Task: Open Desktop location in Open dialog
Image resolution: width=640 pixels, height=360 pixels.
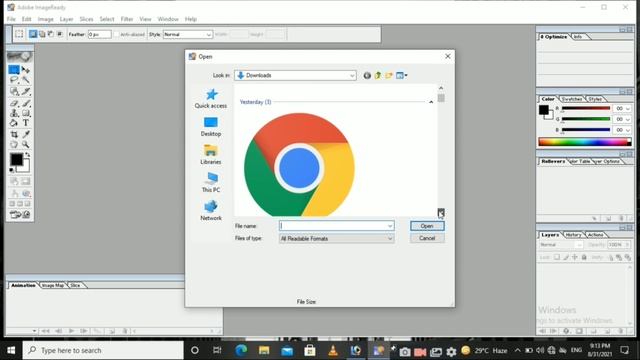Action: 211,127
